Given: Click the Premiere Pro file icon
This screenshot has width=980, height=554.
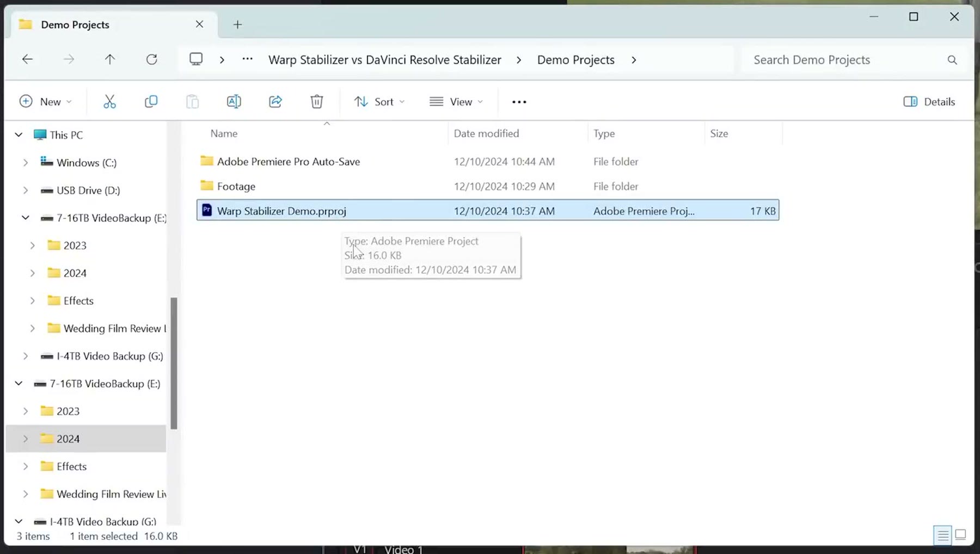Looking at the screenshot, I should coord(207,210).
